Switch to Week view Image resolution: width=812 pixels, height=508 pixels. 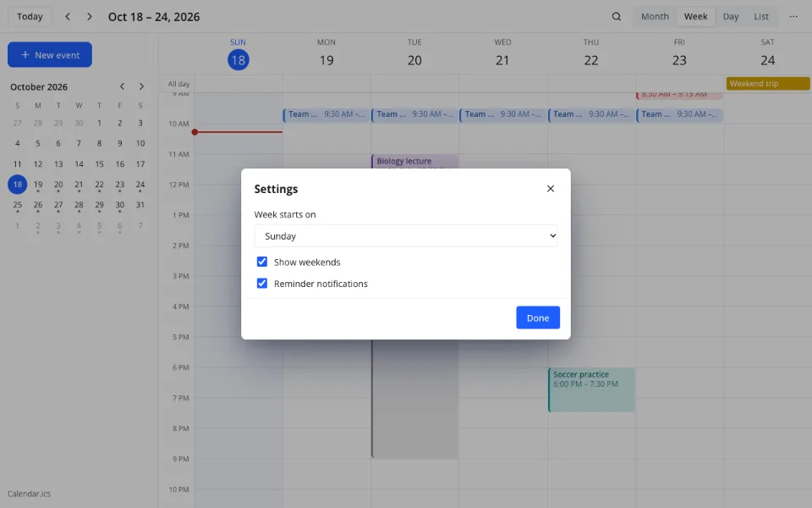pos(695,17)
